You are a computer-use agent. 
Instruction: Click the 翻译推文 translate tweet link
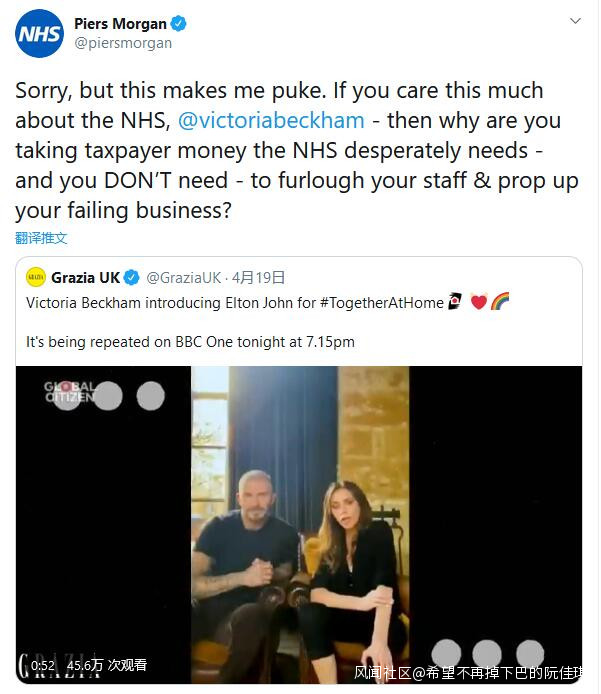point(41,238)
